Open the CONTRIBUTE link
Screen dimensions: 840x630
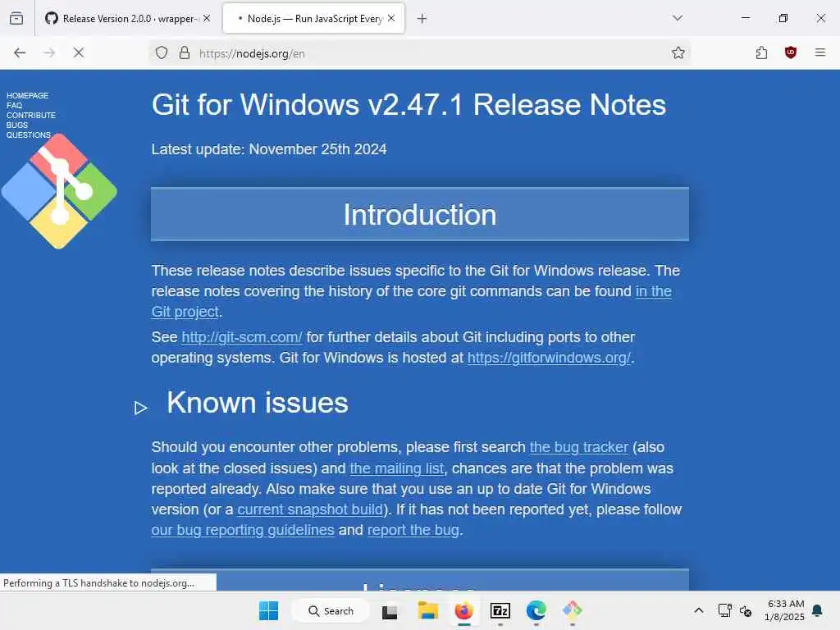31,115
